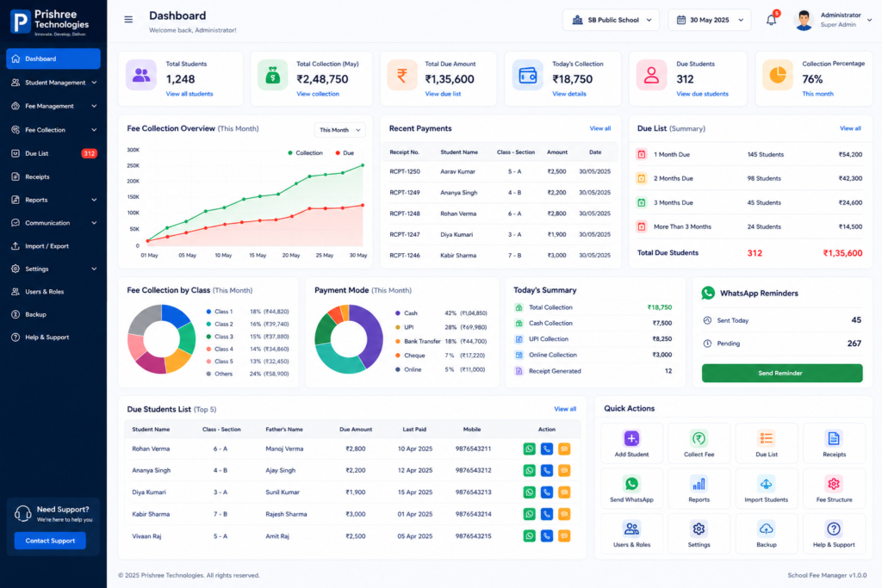The width and height of the screenshot is (882, 588).
Task: Expand Fee Collection sidebar menu
Action: tap(53, 130)
